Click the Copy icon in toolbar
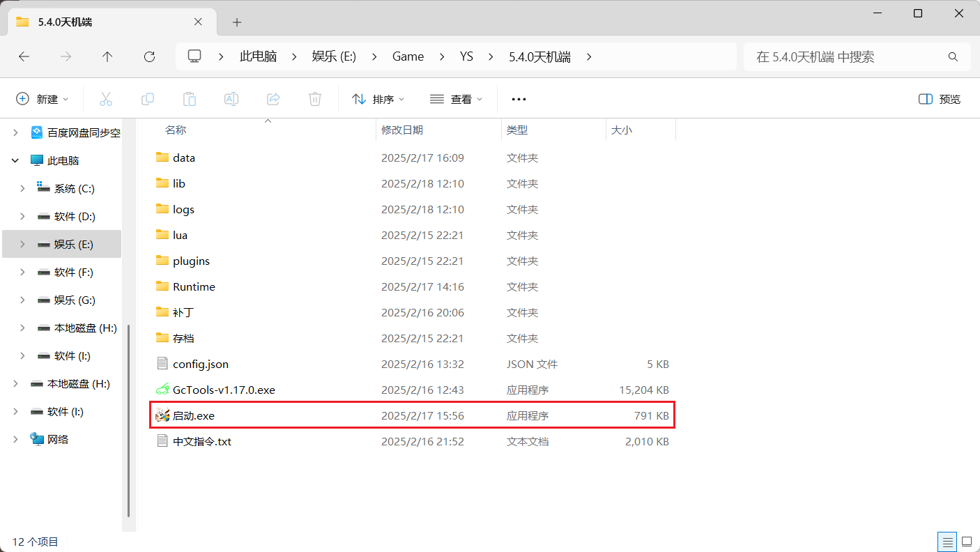The image size is (980, 552). pos(148,99)
